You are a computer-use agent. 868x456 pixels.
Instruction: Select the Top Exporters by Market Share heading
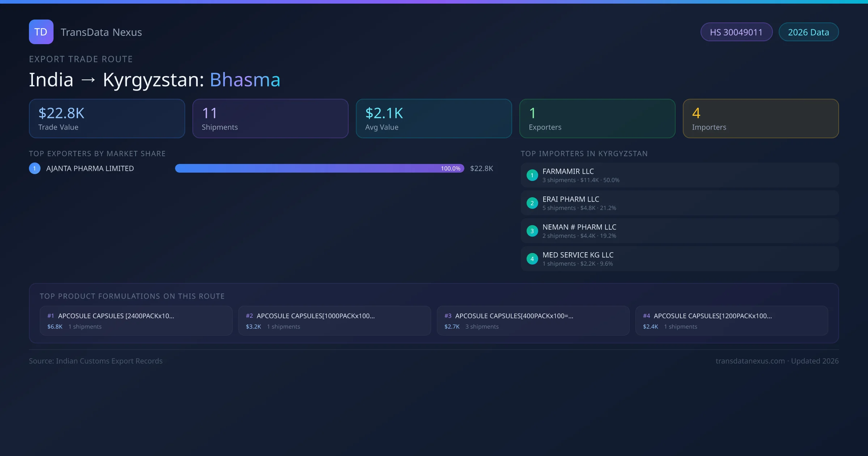click(x=97, y=153)
